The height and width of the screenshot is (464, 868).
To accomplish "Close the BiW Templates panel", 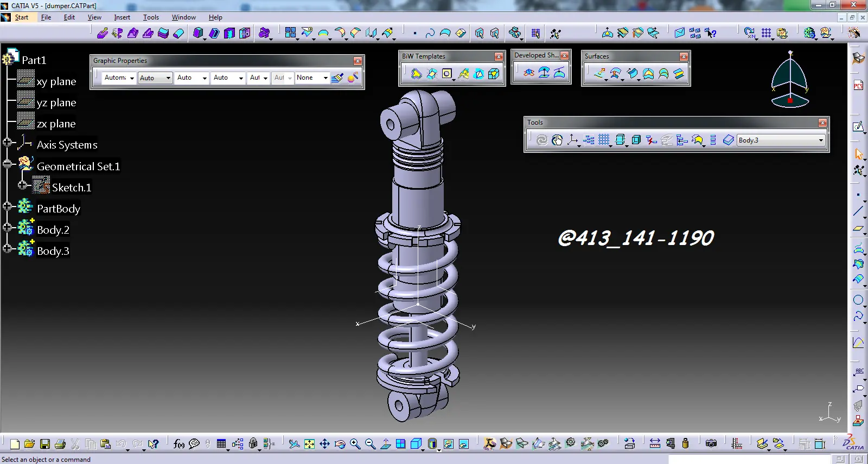I will pos(499,56).
